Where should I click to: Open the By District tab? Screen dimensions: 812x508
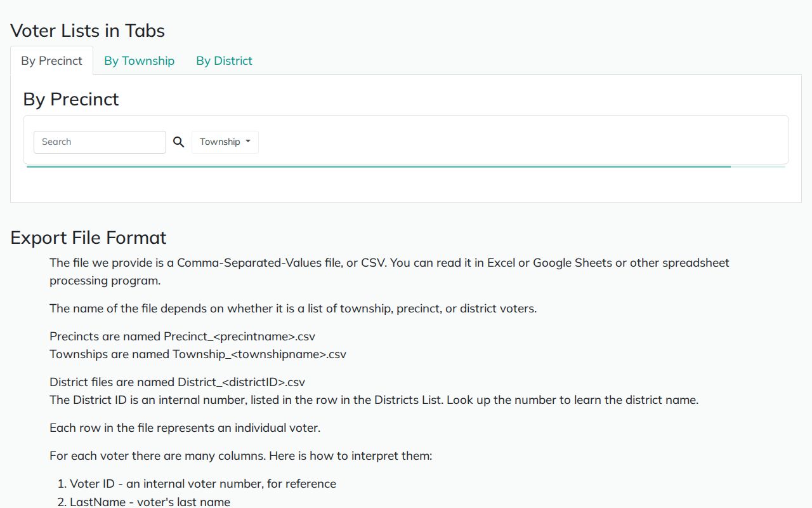(x=224, y=61)
